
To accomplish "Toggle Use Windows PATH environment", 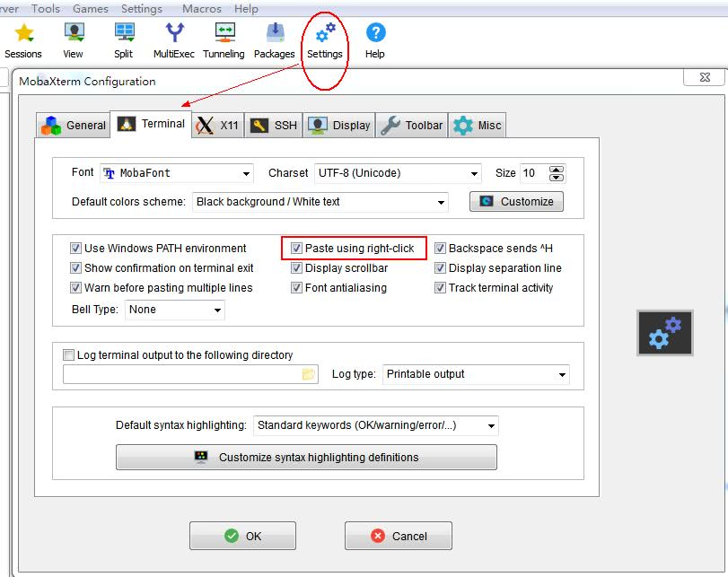I will tap(75, 249).
